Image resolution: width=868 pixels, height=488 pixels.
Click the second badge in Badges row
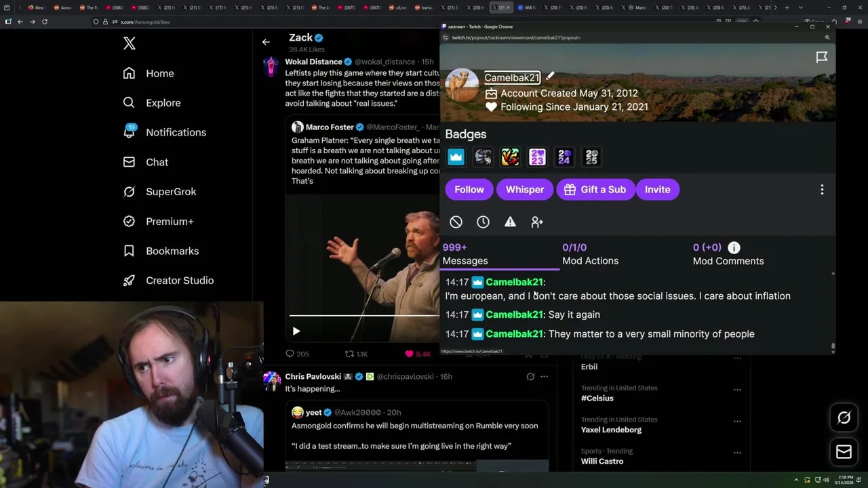pos(483,157)
